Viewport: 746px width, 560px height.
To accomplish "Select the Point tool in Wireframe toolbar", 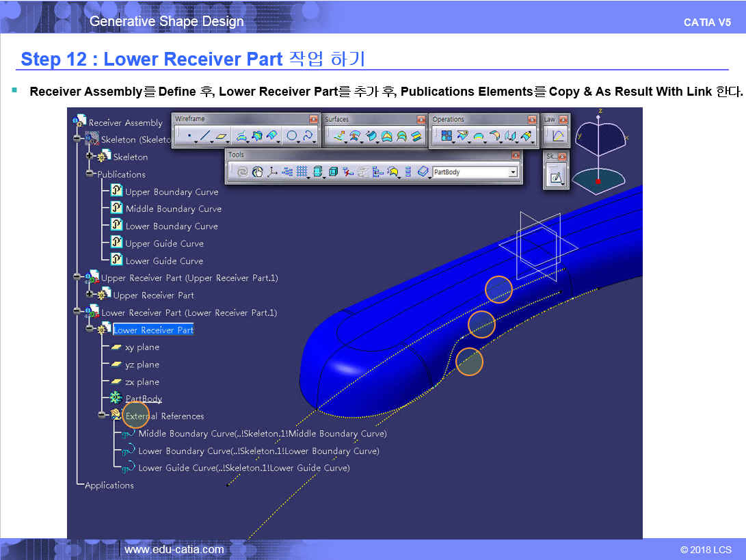I will (x=189, y=136).
